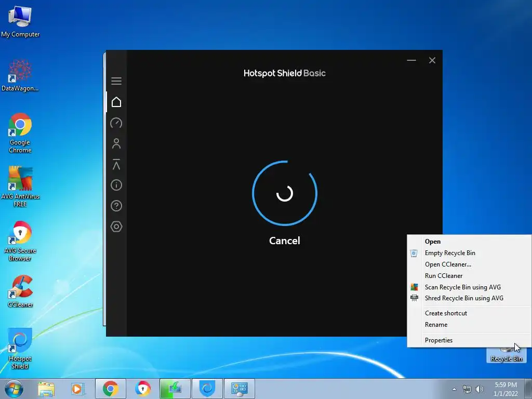Choose Open from the context menu
The width and height of the screenshot is (532, 399).
[x=469, y=242]
